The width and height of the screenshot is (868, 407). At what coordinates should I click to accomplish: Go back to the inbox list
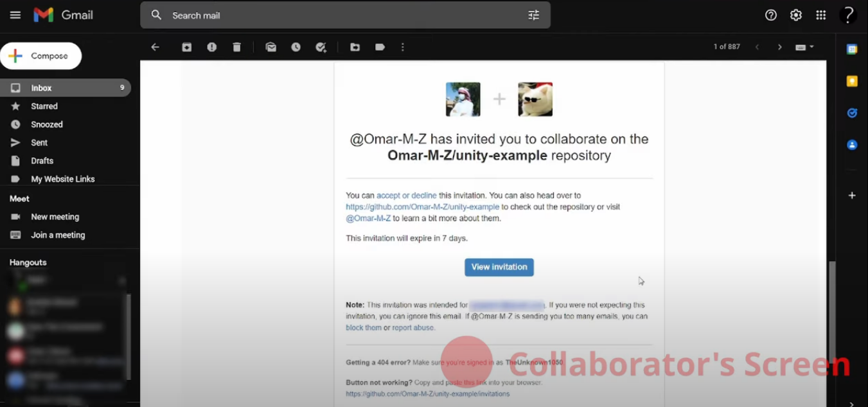point(155,47)
